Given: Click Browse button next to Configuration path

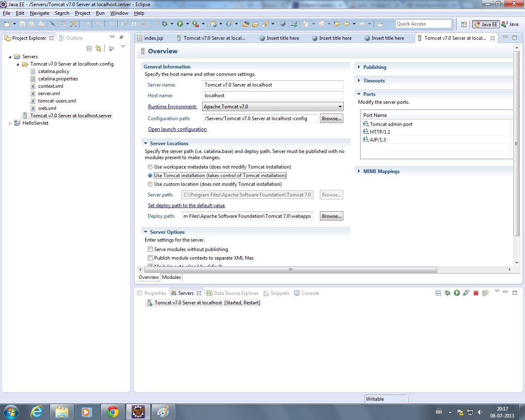Looking at the screenshot, I should click(331, 119).
